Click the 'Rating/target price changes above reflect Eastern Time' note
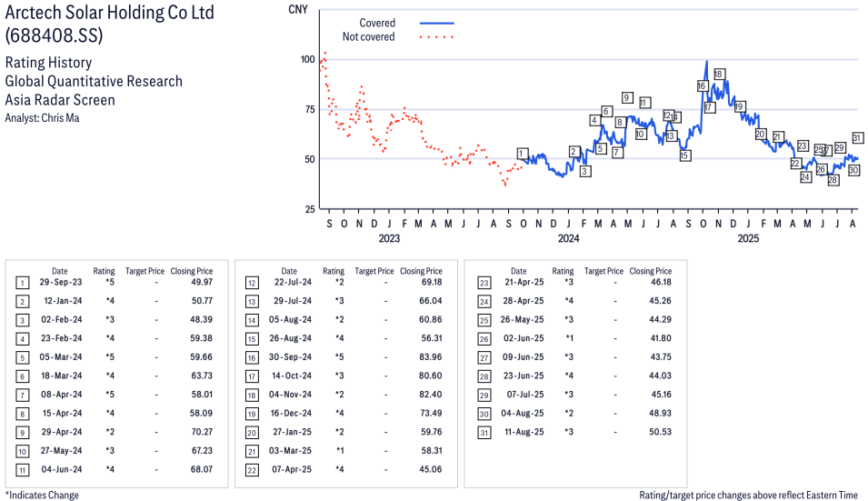This screenshot has width=868, height=501. [x=748, y=495]
